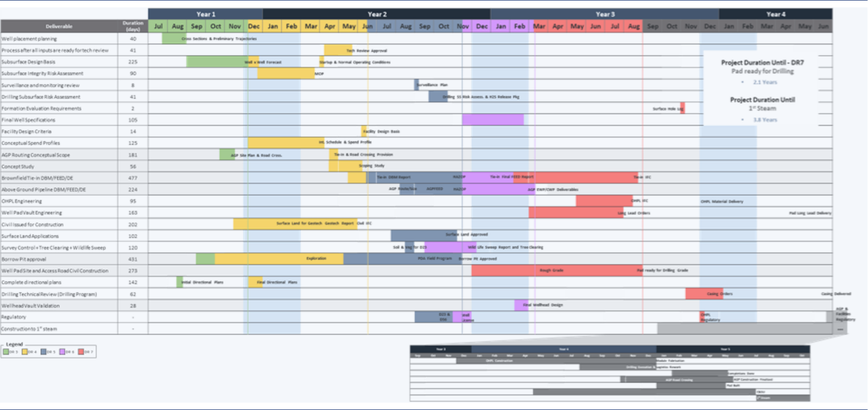Click the 477 duration cell for Brownfield Tie-in
This screenshot has width=868, height=410.
(x=133, y=178)
